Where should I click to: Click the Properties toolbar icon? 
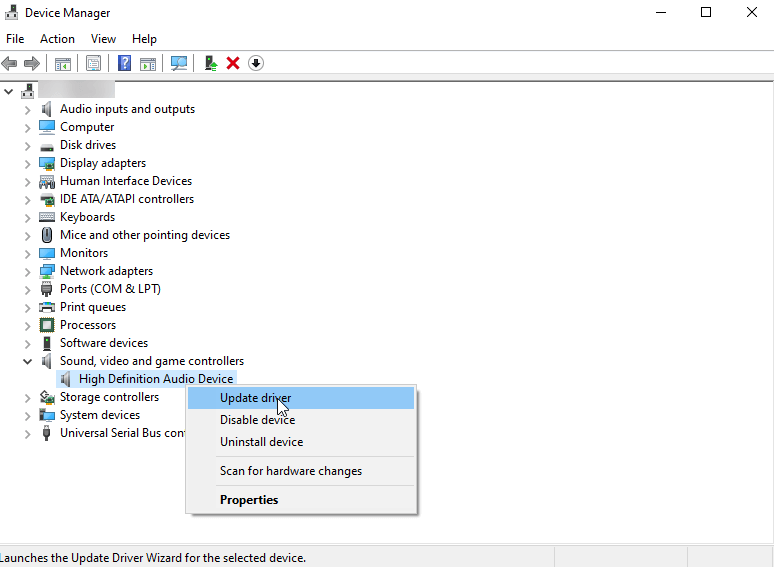coord(93,63)
